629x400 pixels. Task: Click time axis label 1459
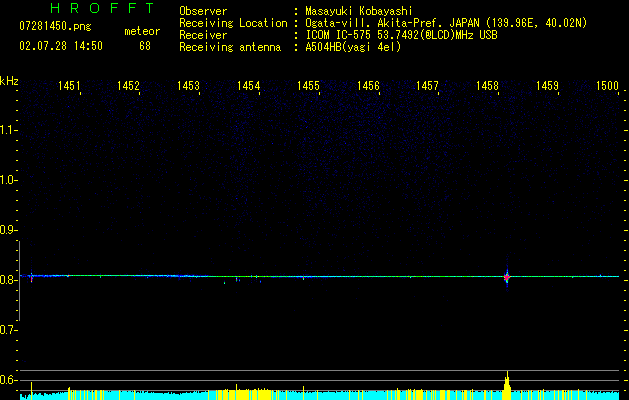pos(547,85)
